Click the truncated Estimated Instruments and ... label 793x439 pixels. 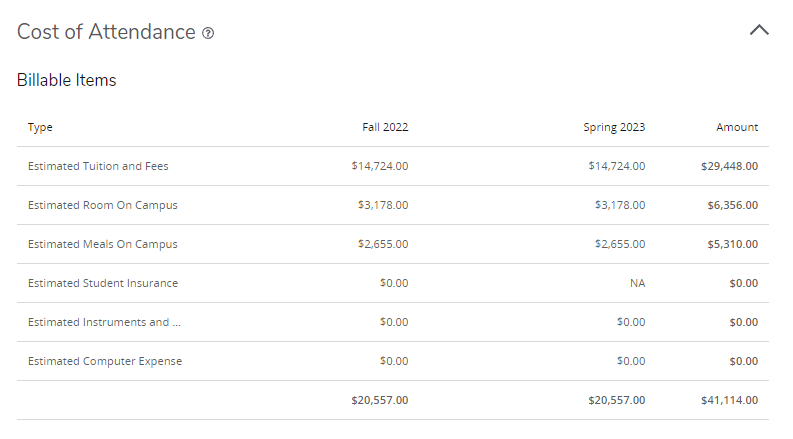(x=105, y=322)
